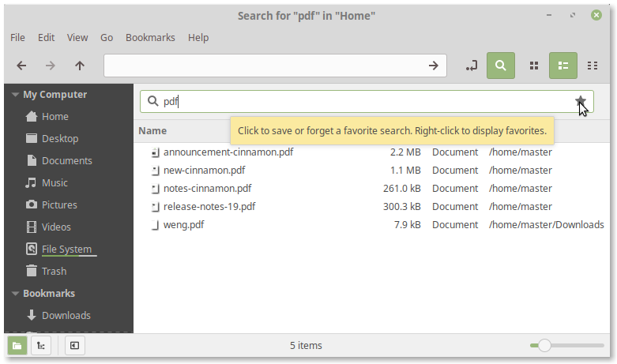Close the window with green X
Screen dimensions: 617x364
596,15
